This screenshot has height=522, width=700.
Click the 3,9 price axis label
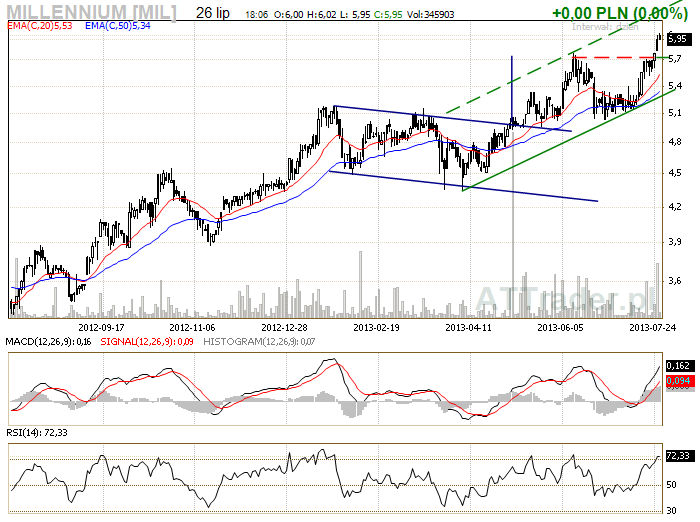pos(675,242)
